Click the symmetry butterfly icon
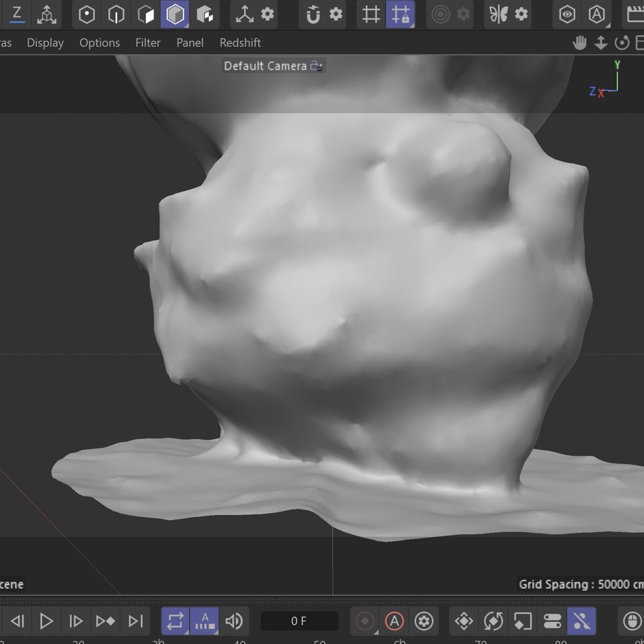This screenshot has width=644, height=644. (498, 14)
